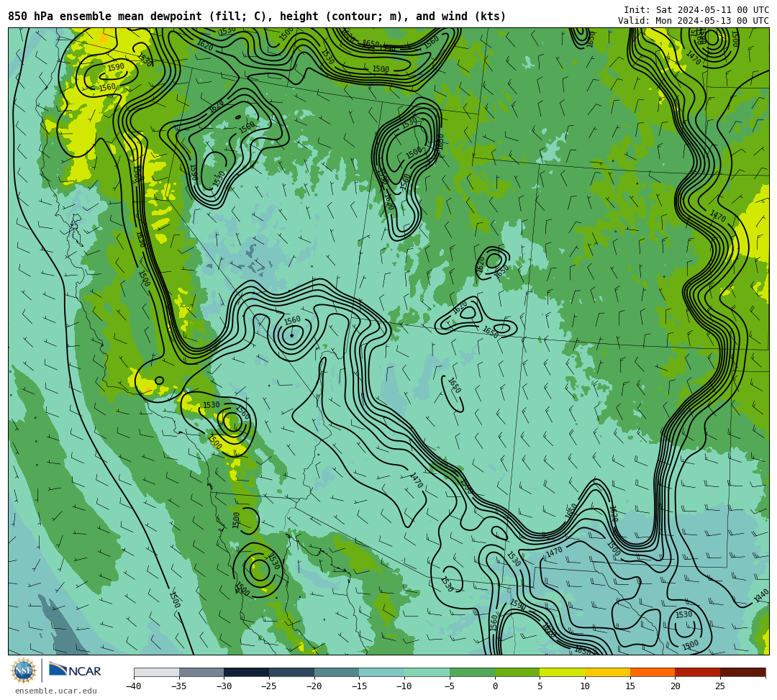The image size is (777, 700).
Task: Pick the slate gray -35 to -30 colorbar segment
Action: coord(201,672)
